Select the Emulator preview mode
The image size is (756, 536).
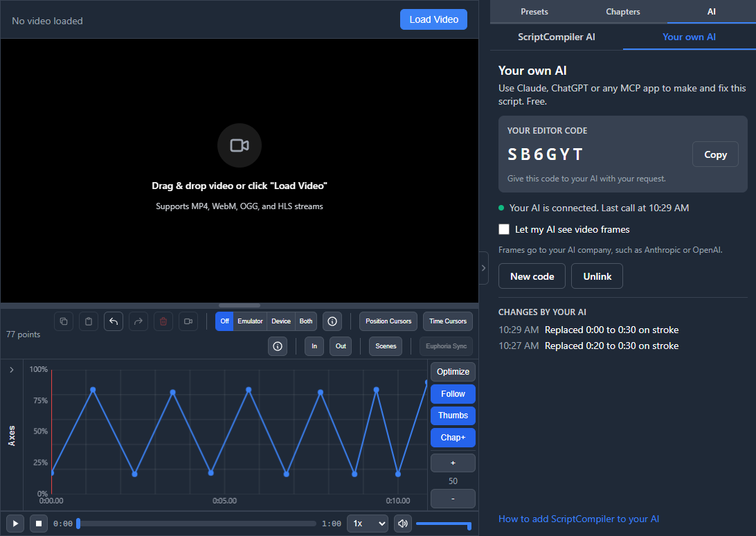[x=250, y=321]
